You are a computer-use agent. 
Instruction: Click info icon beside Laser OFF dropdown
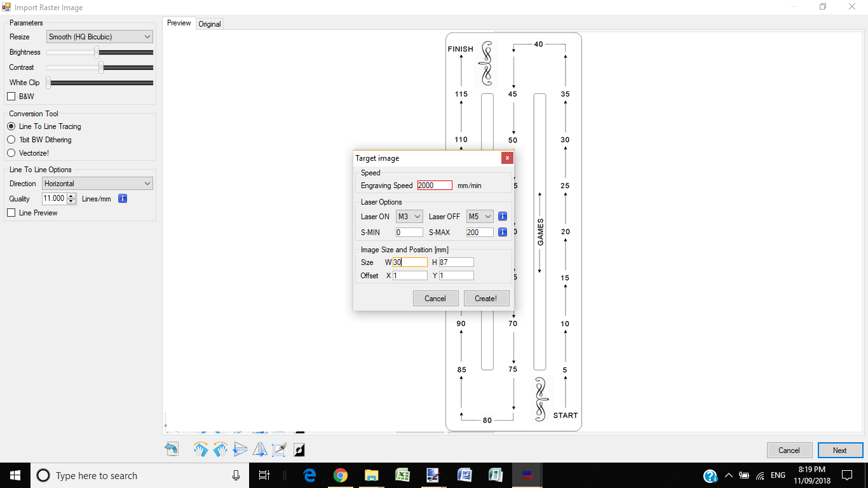point(503,217)
